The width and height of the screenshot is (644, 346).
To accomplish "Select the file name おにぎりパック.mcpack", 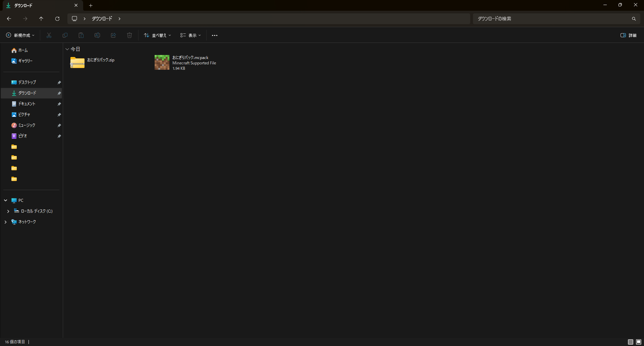I will (x=190, y=58).
